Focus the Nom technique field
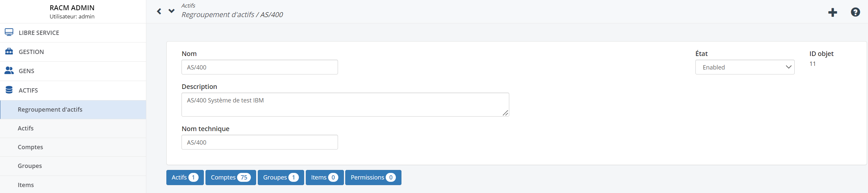This screenshot has width=868, height=193. [x=259, y=142]
